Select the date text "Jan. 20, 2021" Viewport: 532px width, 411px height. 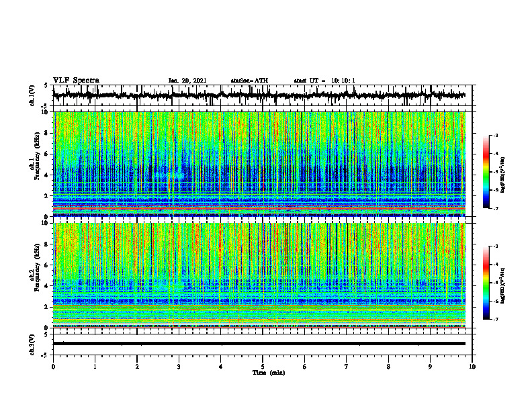click(x=187, y=81)
